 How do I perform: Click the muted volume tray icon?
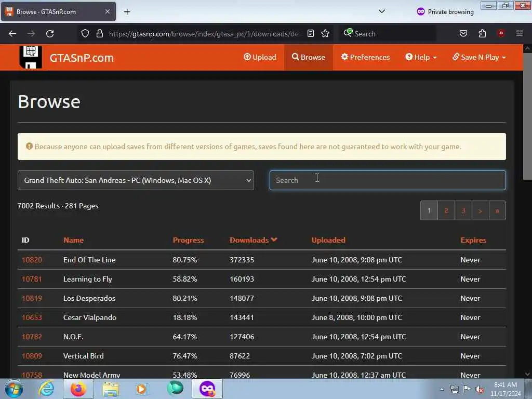480,389
